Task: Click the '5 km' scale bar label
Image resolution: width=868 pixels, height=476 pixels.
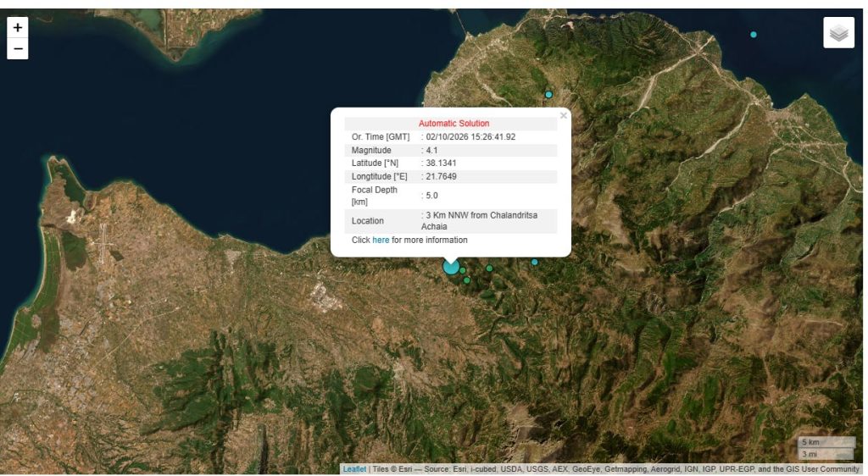Action: [810, 442]
